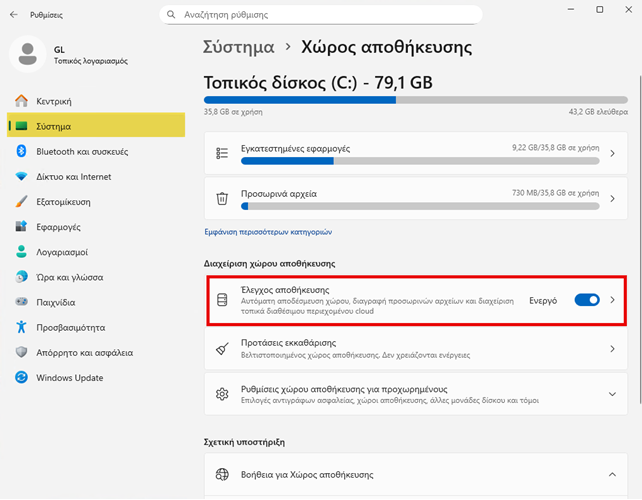Click the Κεντρική home icon
Image resolution: width=642 pixels, height=500 pixels.
[21, 101]
